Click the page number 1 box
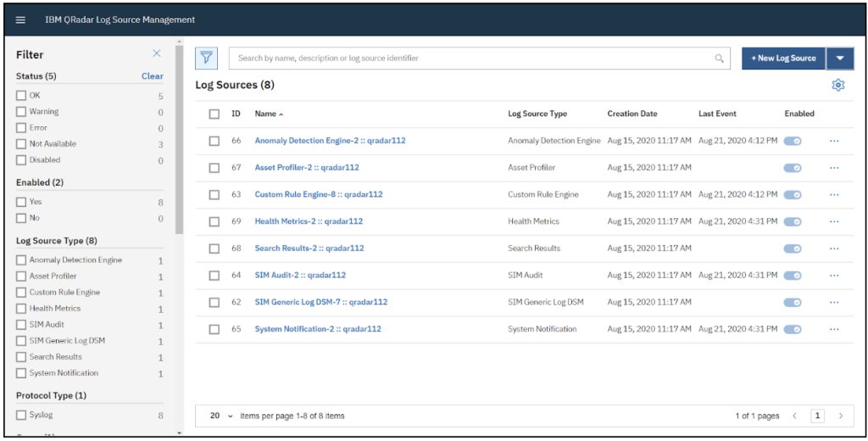 point(818,416)
